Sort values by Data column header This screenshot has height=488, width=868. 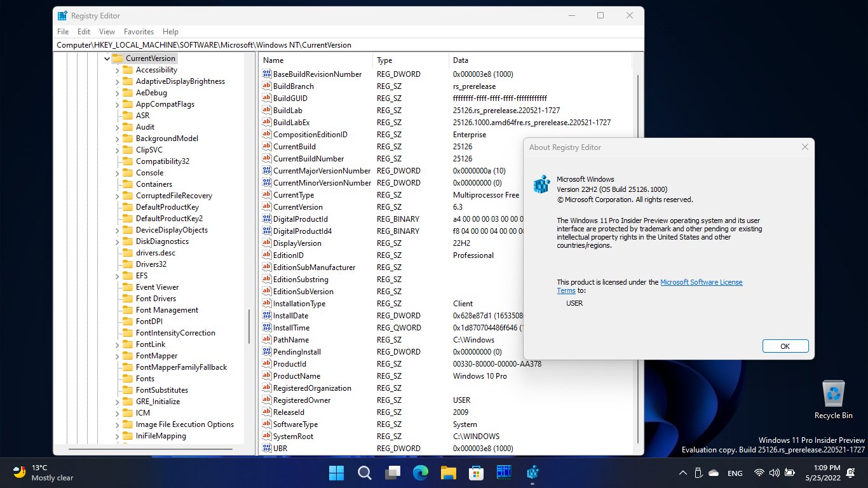pos(540,60)
